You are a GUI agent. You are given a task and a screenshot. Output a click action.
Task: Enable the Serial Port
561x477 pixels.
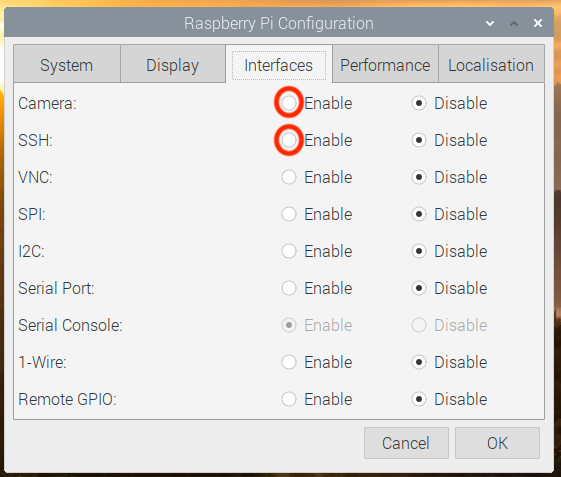289,288
